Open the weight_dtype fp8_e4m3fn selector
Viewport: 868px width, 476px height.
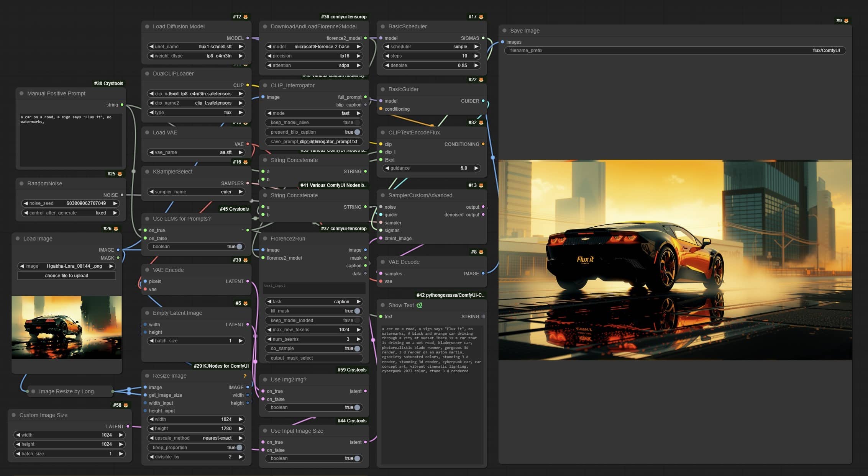coord(196,56)
